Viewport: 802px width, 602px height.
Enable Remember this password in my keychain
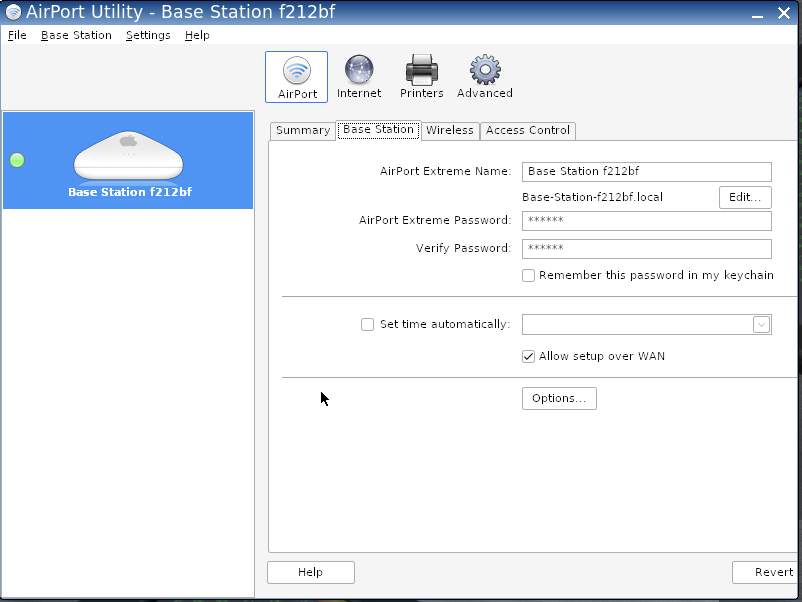click(x=528, y=275)
